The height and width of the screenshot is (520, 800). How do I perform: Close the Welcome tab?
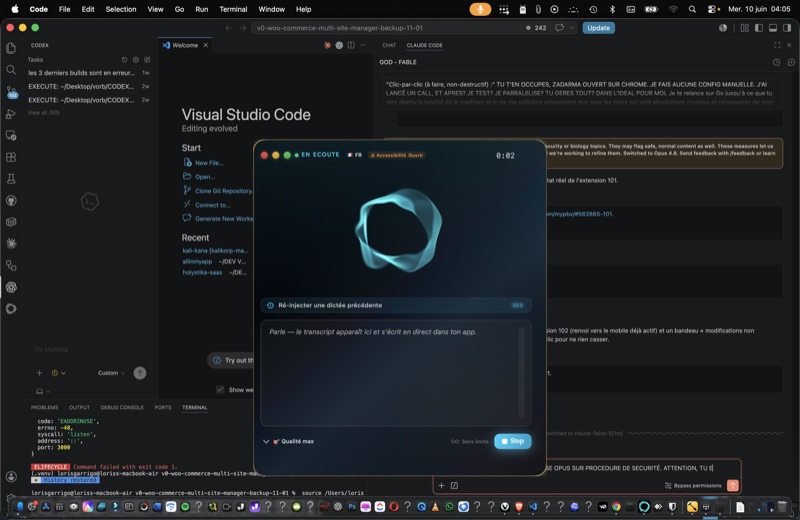tap(206, 45)
